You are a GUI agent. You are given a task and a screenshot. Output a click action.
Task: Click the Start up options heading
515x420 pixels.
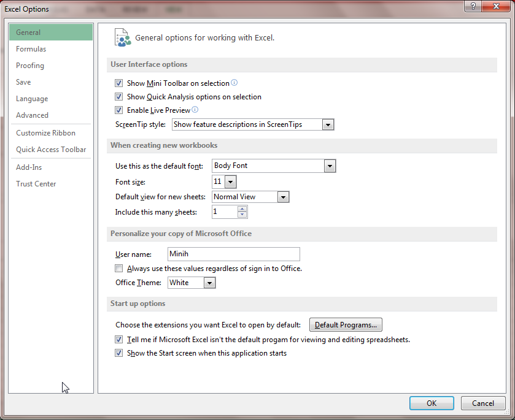pos(137,303)
